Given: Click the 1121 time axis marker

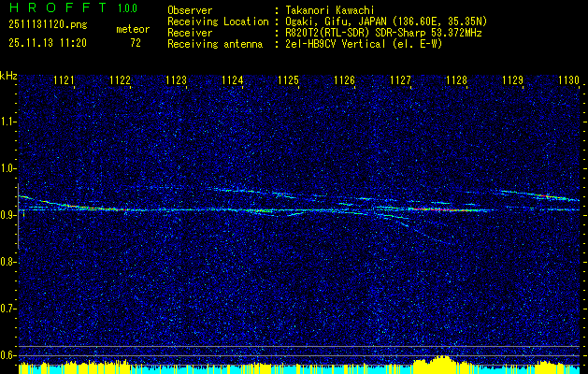Looking at the screenshot, I should [x=65, y=79].
